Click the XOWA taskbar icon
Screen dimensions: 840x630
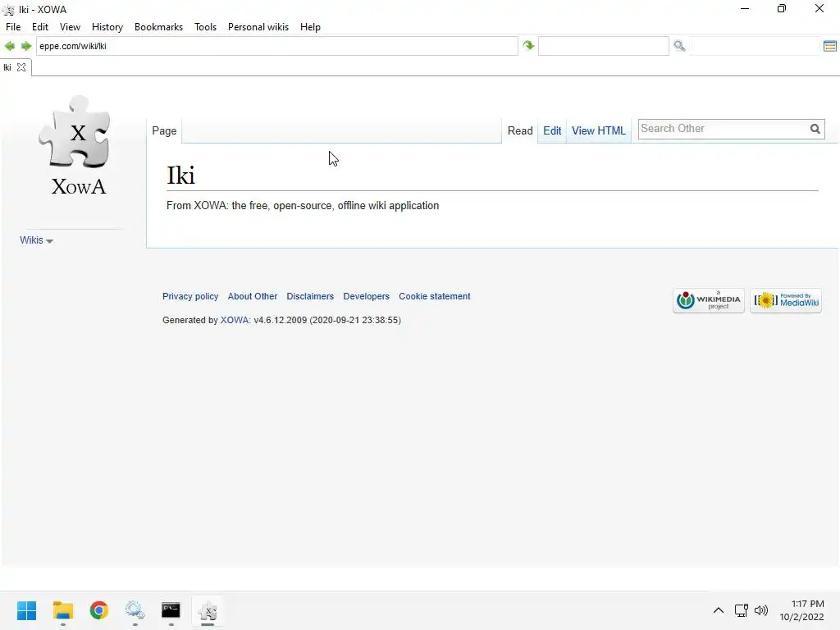click(x=208, y=610)
